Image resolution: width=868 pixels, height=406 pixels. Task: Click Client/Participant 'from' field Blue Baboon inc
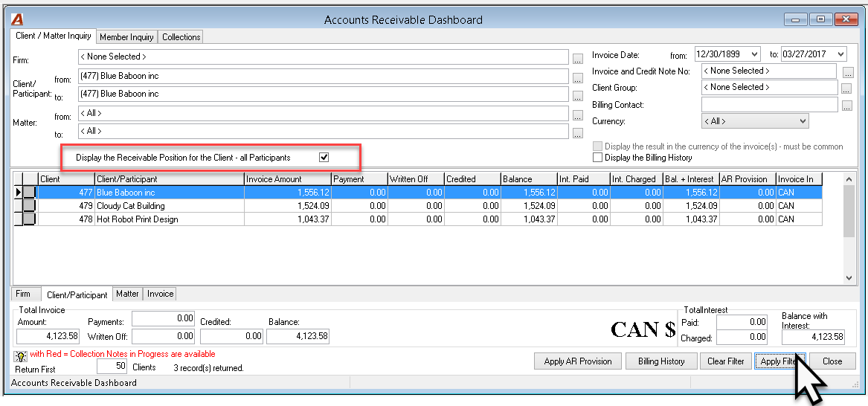(x=324, y=76)
